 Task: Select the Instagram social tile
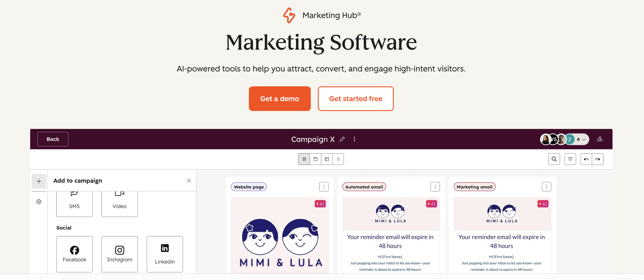(x=120, y=254)
